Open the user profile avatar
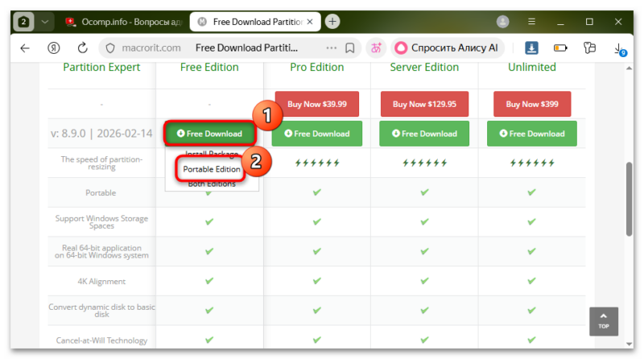This screenshot has width=644, height=359. click(502, 22)
